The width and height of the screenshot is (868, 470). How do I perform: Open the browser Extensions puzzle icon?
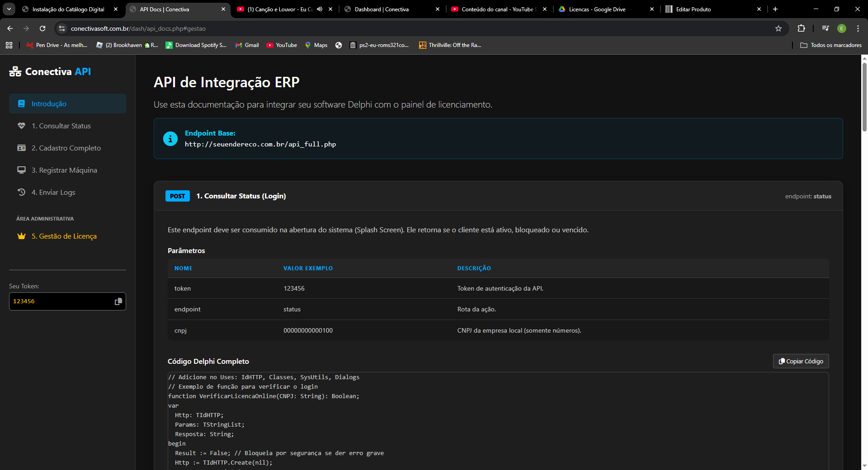tap(801, 28)
